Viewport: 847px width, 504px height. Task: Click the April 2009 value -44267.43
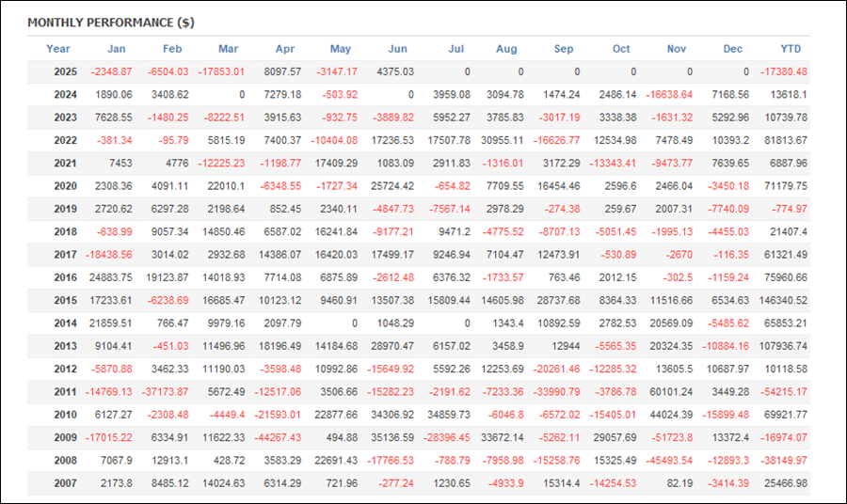click(277, 437)
